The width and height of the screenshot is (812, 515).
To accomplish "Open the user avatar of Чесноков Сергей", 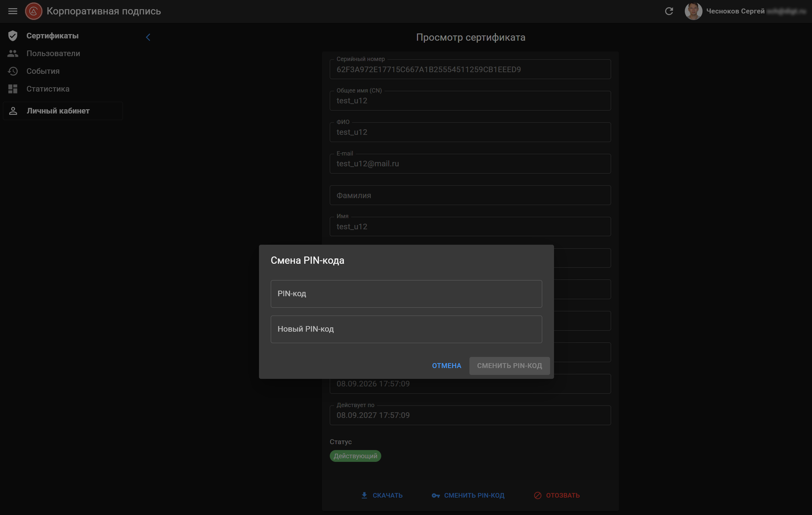I will coord(693,11).
